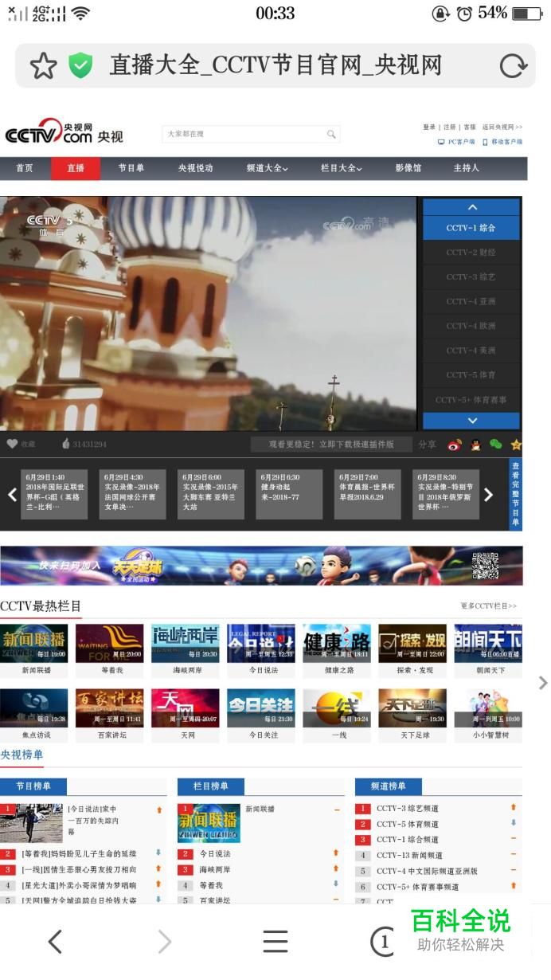The width and height of the screenshot is (551, 980).
Task: Open the 移动客户端 link
Action: tap(502, 142)
